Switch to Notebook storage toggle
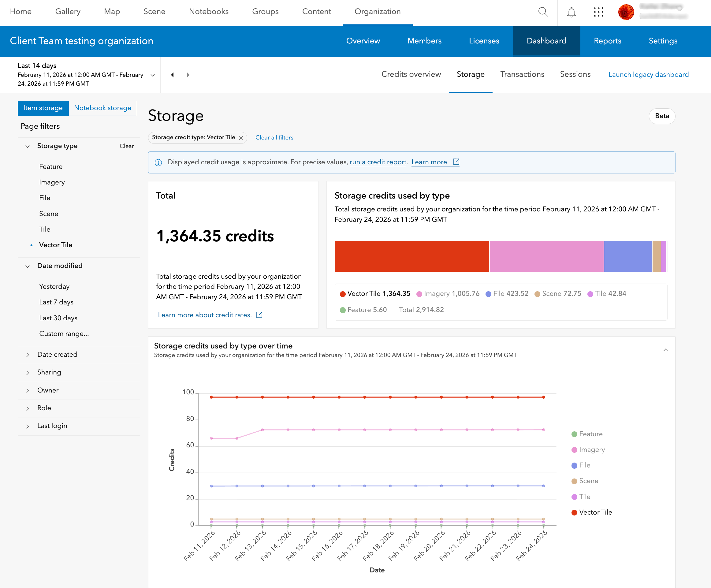This screenshot has height=588, width=711. tap(102, 108)
